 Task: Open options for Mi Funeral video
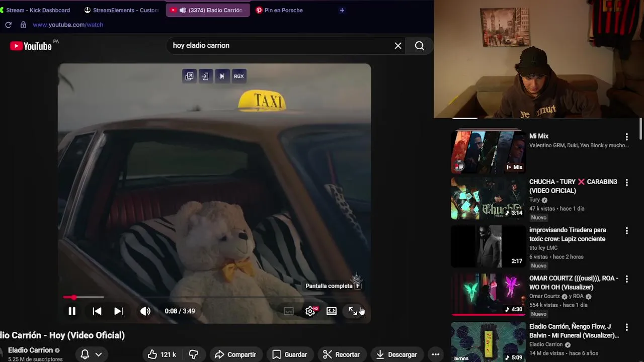pyautogui.click(x=626, y=327)
